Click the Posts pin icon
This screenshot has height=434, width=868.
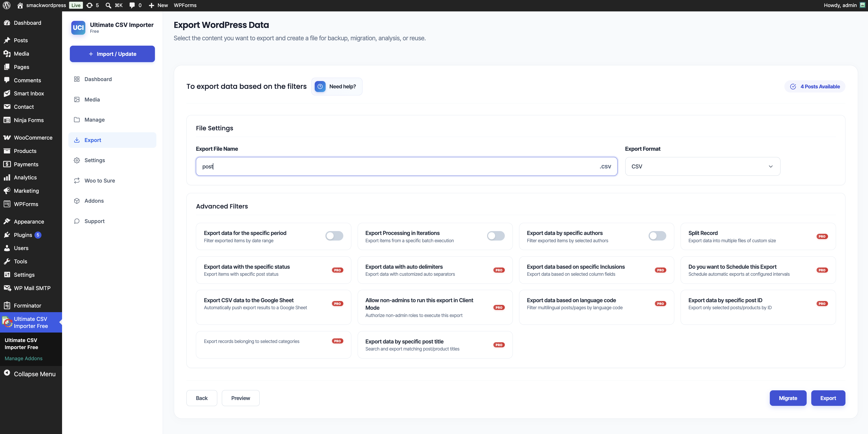pyautogui.click(x=7, y=40)
